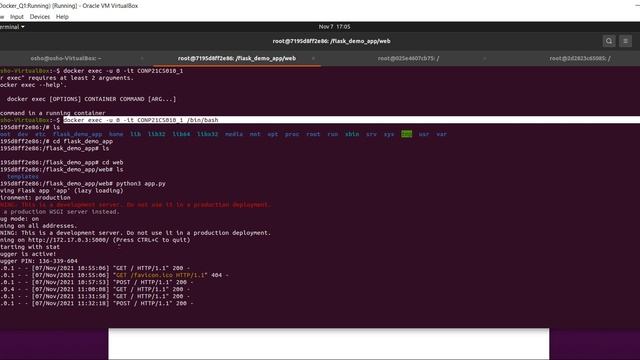Viewport: 640px width, 360px height.
Task: Switch to the root@2d2823c65985 tab
Action: [x=580, y=58]
